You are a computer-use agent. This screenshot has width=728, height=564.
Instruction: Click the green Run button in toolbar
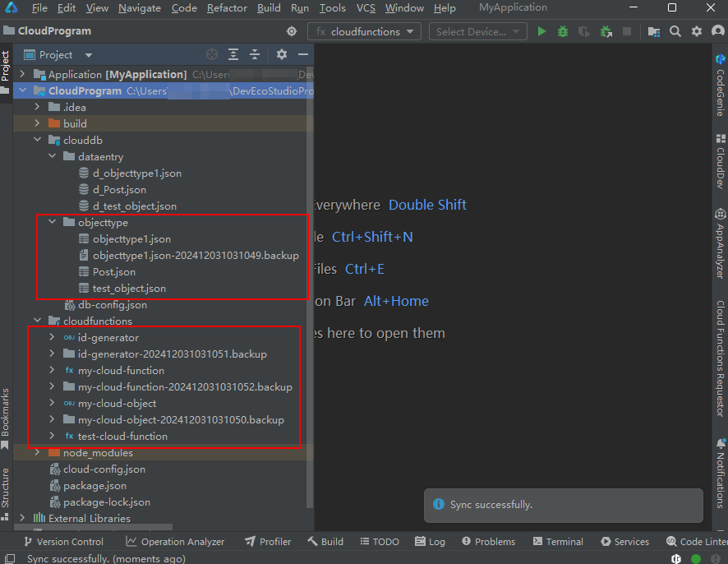541,32
